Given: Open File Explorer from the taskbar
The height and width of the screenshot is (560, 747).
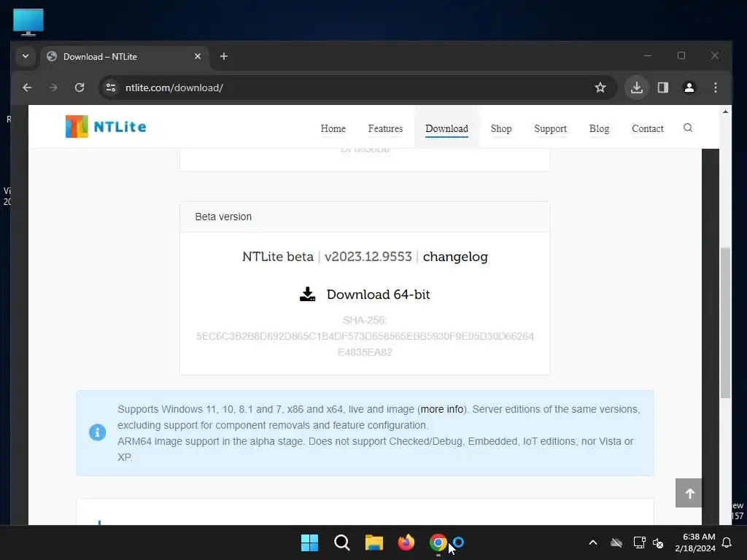Looking at the screenshot, I should (374, 542).
